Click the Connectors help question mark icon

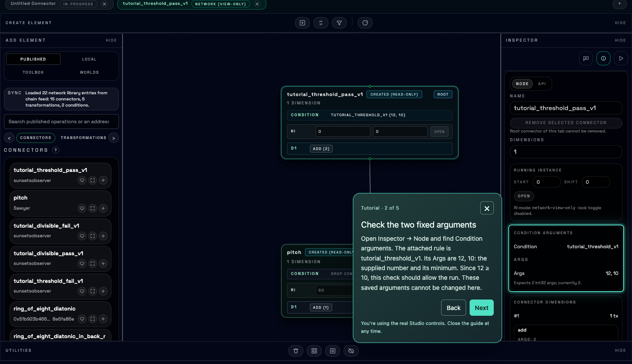pyautogui.click(x=56, y=150)
